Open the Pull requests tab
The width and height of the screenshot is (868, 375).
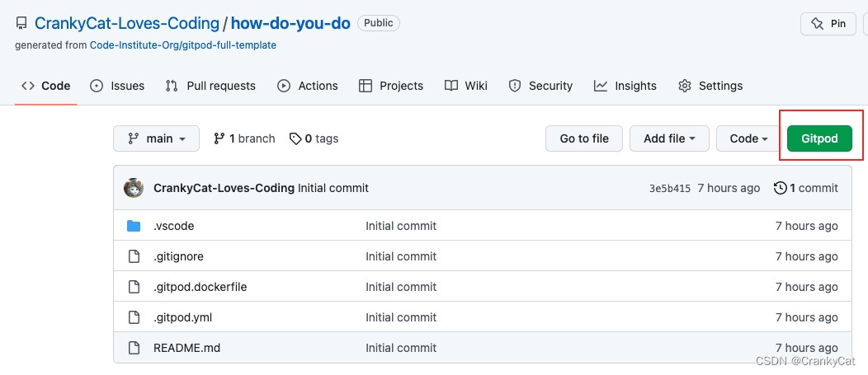210,86
